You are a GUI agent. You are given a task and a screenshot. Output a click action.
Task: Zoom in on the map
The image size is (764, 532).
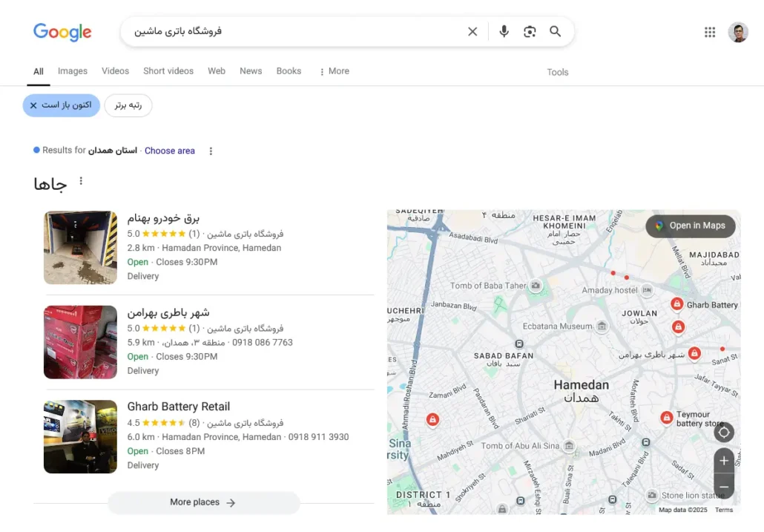(724, 460)
